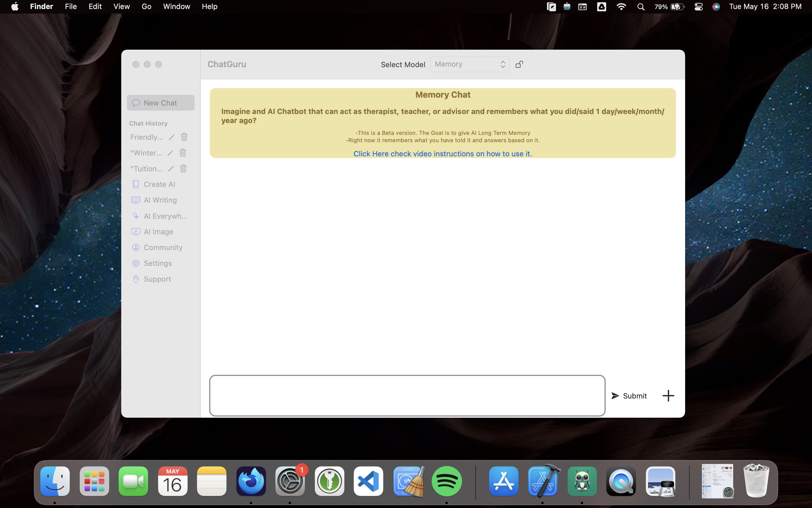Open Finder from the Dock

(x=55, y=481)
